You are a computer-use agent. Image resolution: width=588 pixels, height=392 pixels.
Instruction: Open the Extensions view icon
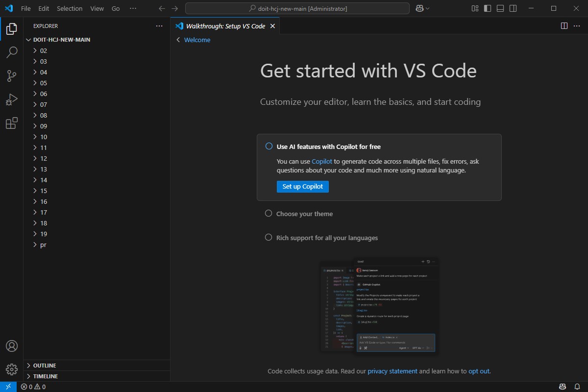pos(12,123)
